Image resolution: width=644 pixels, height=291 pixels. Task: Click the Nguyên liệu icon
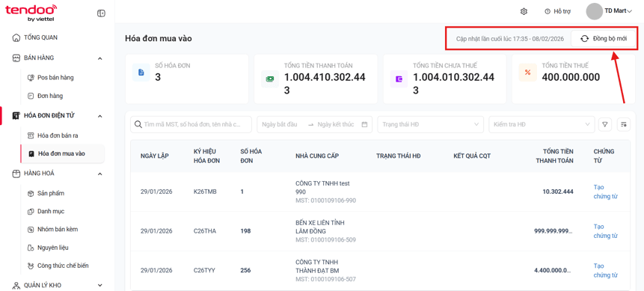pyautogui.click(x=31, y=248)
